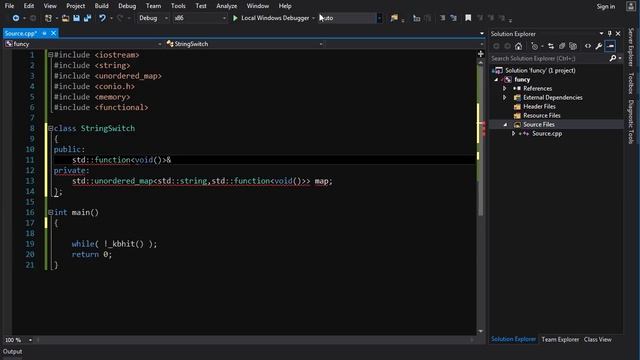This screenshot has height=360, width=640.
Task: Close the Source.cpp tab
Action: [53, 33]
